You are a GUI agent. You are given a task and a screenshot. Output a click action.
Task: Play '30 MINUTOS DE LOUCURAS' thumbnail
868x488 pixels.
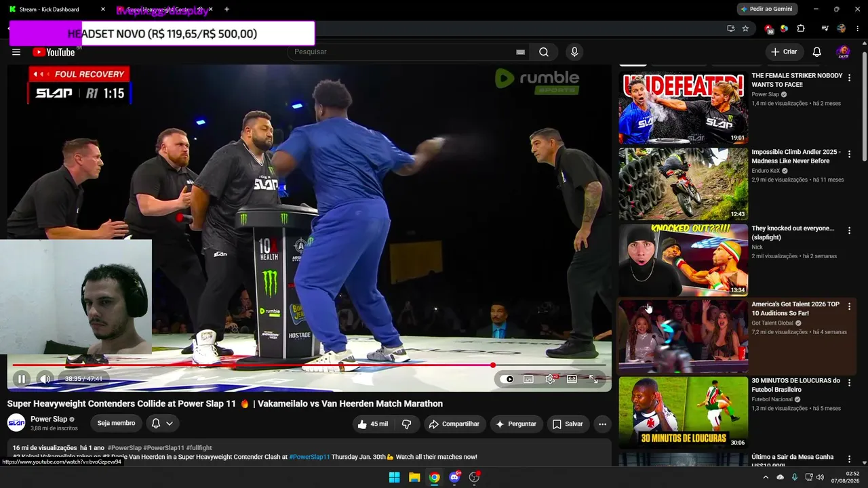(683, 412)
